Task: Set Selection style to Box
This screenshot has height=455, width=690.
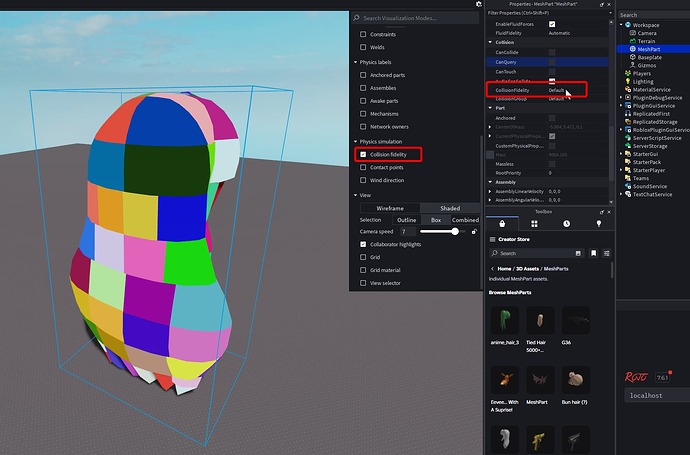Action: [x=436, y=220]
